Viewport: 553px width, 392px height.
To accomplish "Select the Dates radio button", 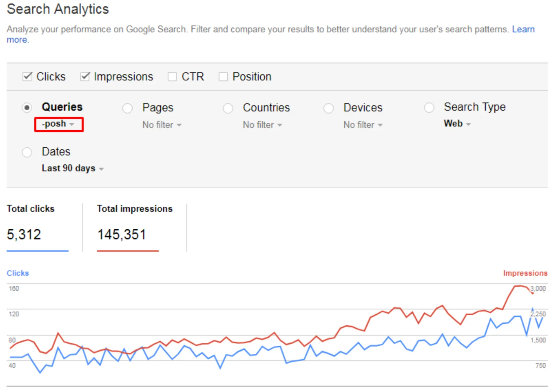I will coord(27,152).
